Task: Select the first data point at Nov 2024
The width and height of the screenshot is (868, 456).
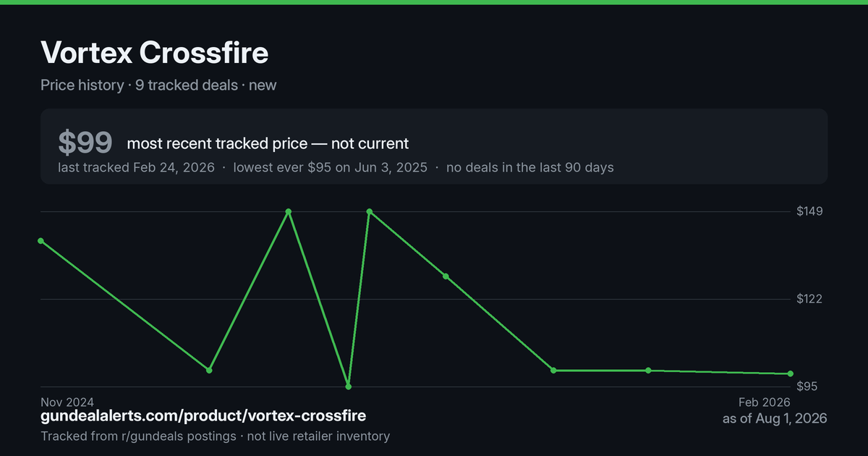Action: (x=41, y=240)
